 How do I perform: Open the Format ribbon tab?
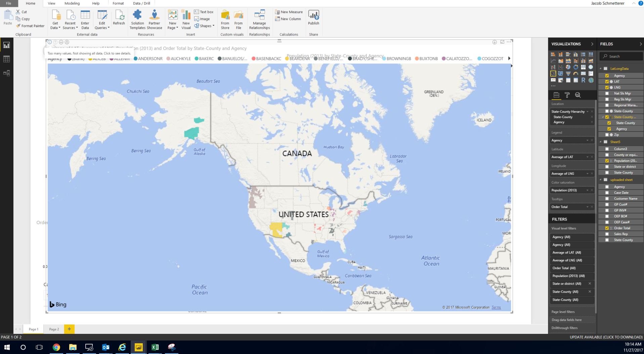pyautogui.click(x=118, y=3)
